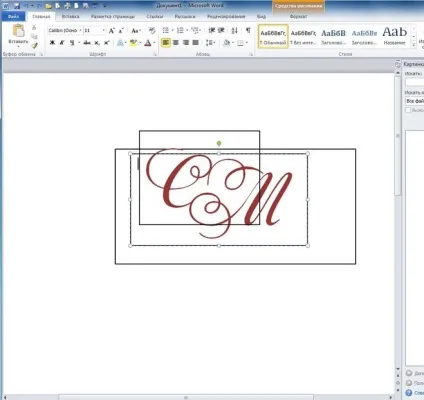Toggle the checkbox in clip art pane

(408, 110)
